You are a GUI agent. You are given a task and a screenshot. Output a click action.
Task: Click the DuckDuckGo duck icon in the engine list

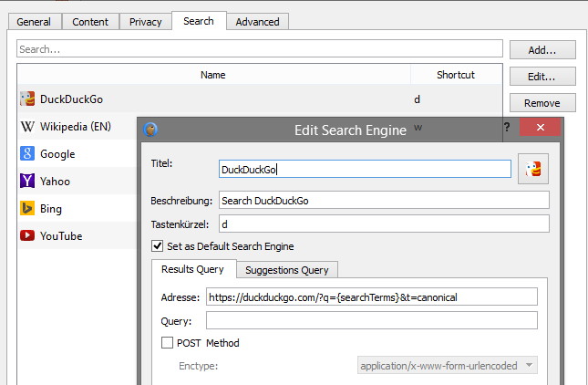coord(27,99)
